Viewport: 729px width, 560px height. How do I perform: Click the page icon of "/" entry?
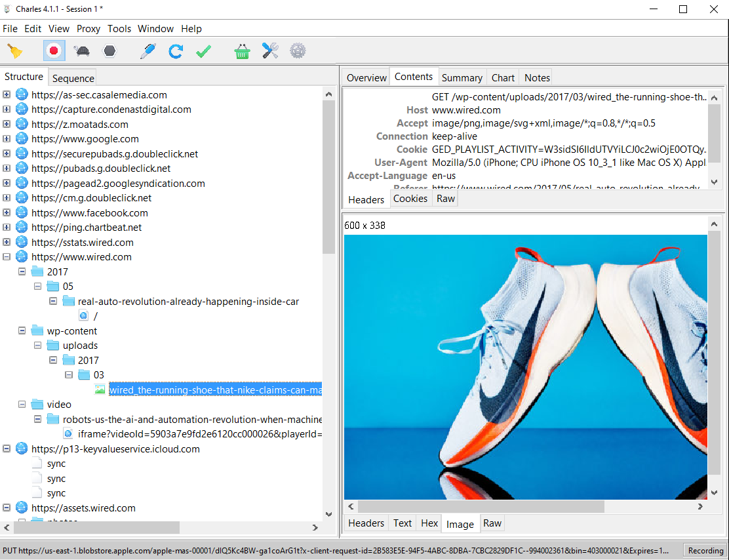click(x=84, y=316)
